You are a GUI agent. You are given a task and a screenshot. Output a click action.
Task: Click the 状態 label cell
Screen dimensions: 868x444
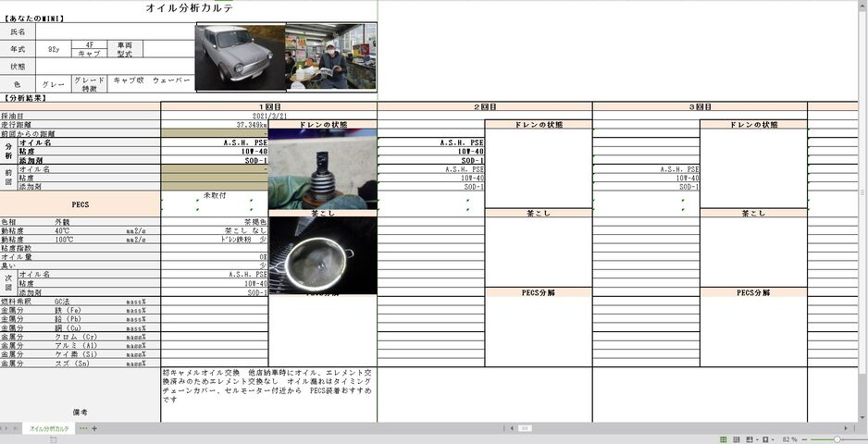18,67
